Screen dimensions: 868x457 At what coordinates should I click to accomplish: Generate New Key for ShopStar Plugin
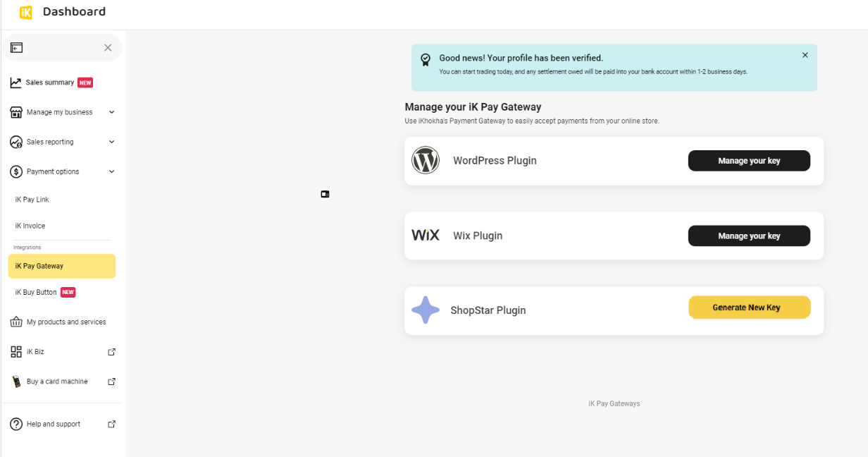tap(749, 307)
